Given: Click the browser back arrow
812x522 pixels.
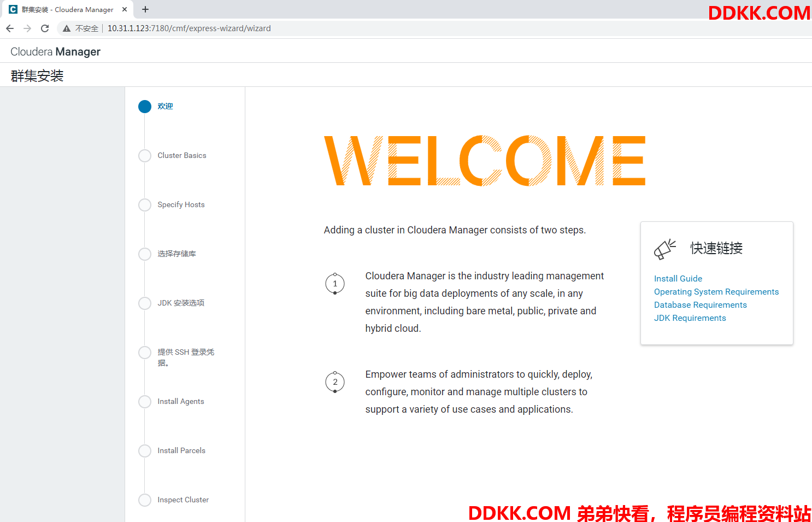Looking at the screenshot, I should click(10, 28).
